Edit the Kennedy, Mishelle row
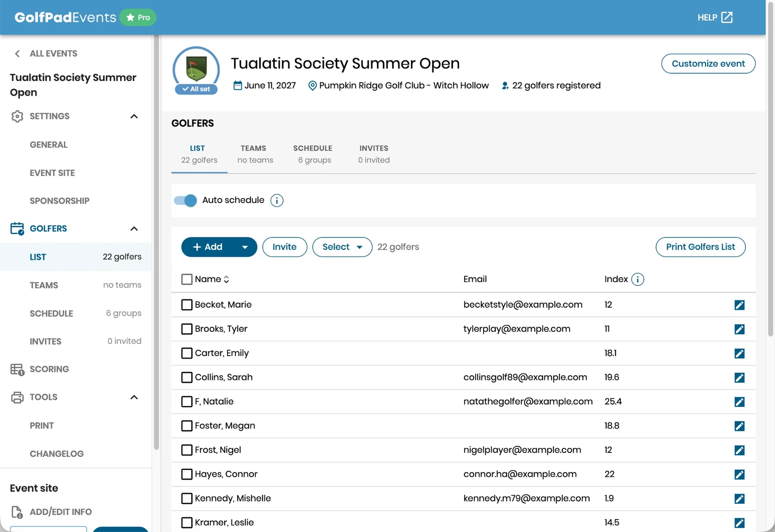 pos(739,499)
